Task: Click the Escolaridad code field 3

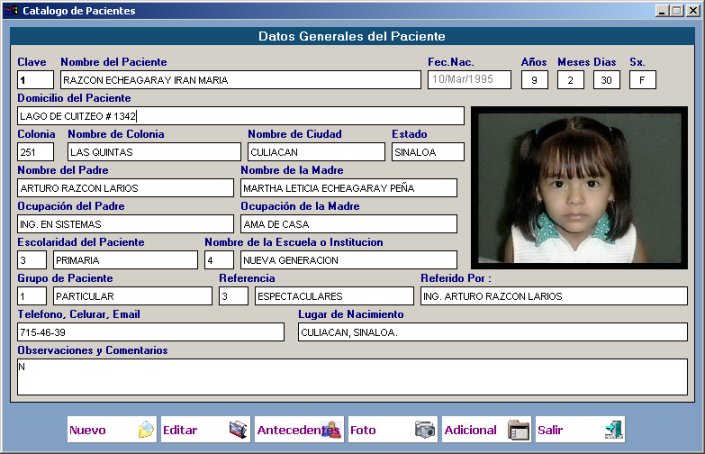Action: (31, 260)
